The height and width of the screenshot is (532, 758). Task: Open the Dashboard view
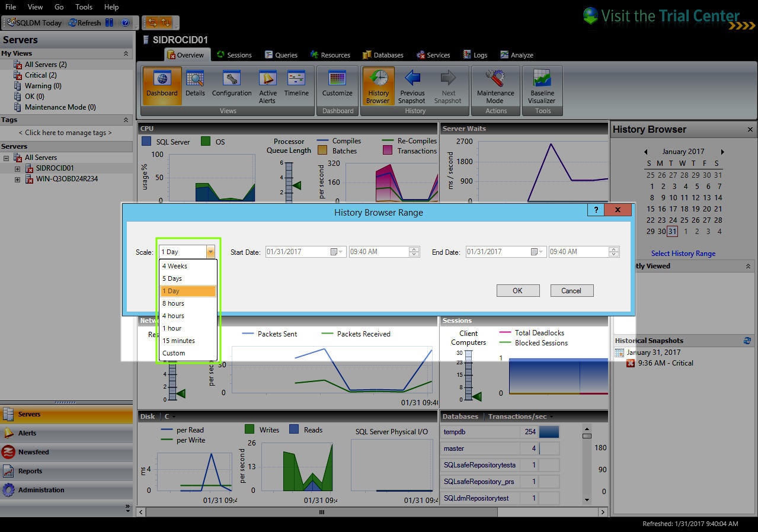(x=162, y=85)
